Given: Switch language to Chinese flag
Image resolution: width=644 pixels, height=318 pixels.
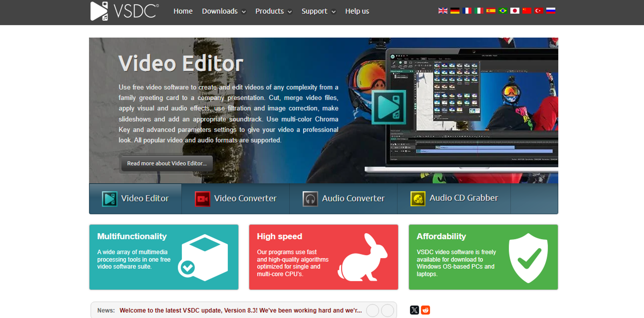Looking at the screenshot, I should (527, 11).
